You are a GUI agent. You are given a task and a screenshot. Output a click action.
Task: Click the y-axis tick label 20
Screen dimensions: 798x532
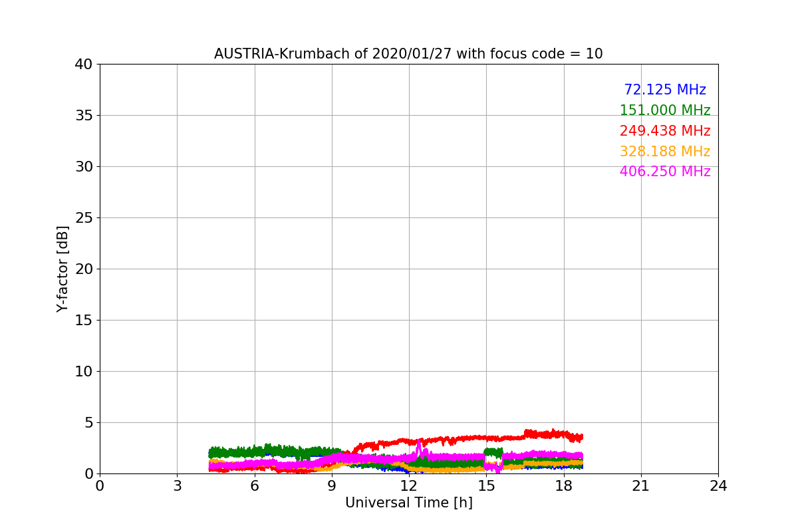tap(83, 269)
